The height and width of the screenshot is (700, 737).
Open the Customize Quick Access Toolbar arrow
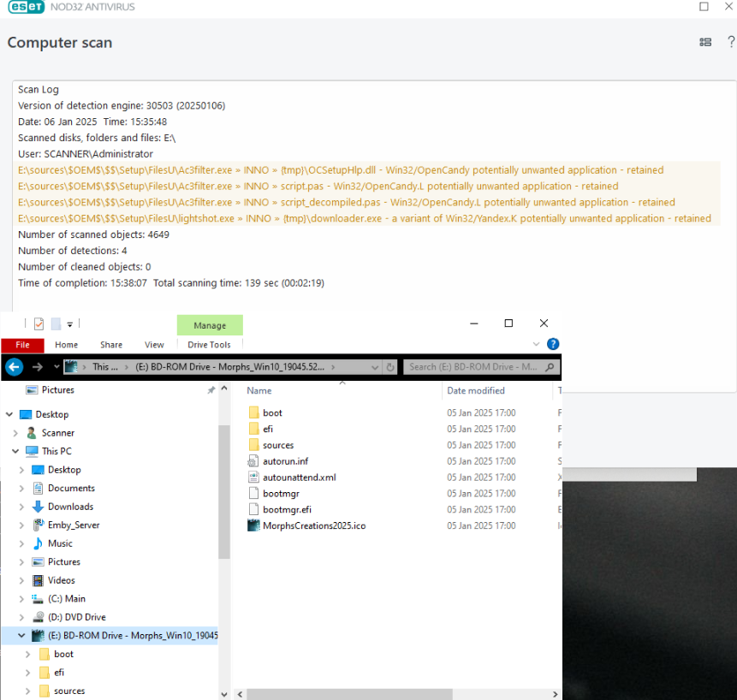[69, 324]
